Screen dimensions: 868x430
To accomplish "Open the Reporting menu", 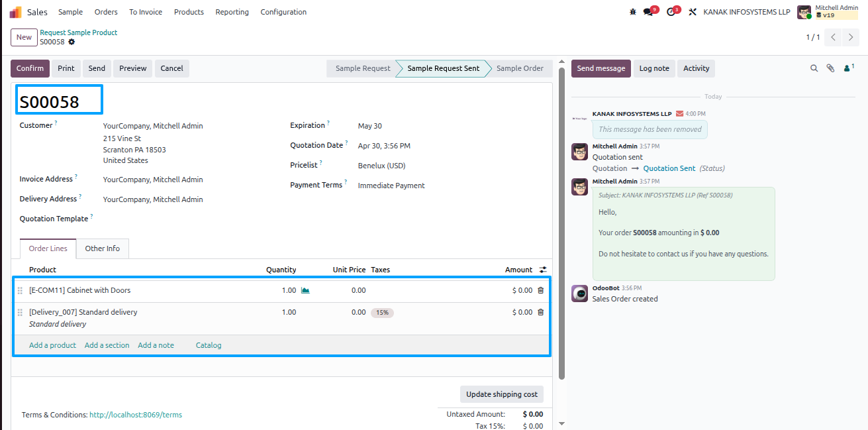I will tap(232, 12).
